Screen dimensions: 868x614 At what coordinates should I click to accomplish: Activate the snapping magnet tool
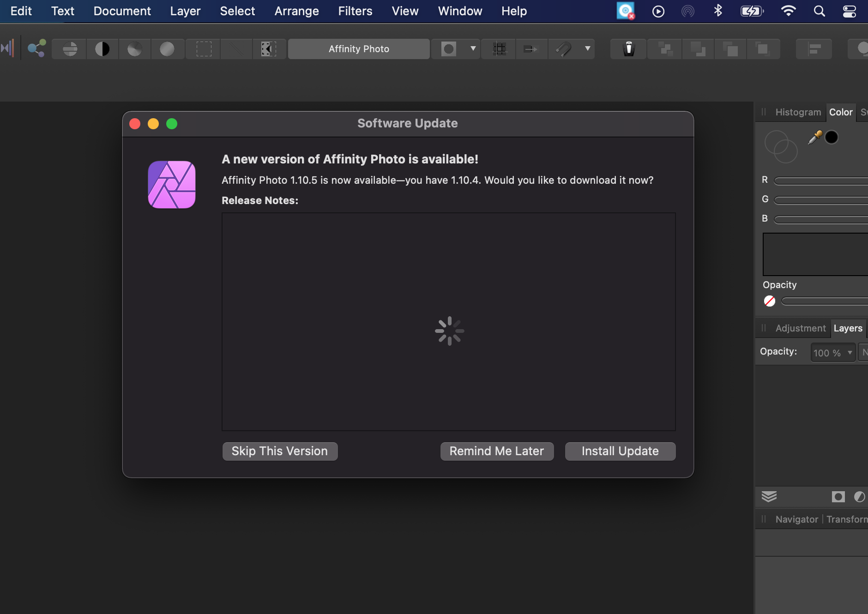pyautogui.click(x=564, y=48)
